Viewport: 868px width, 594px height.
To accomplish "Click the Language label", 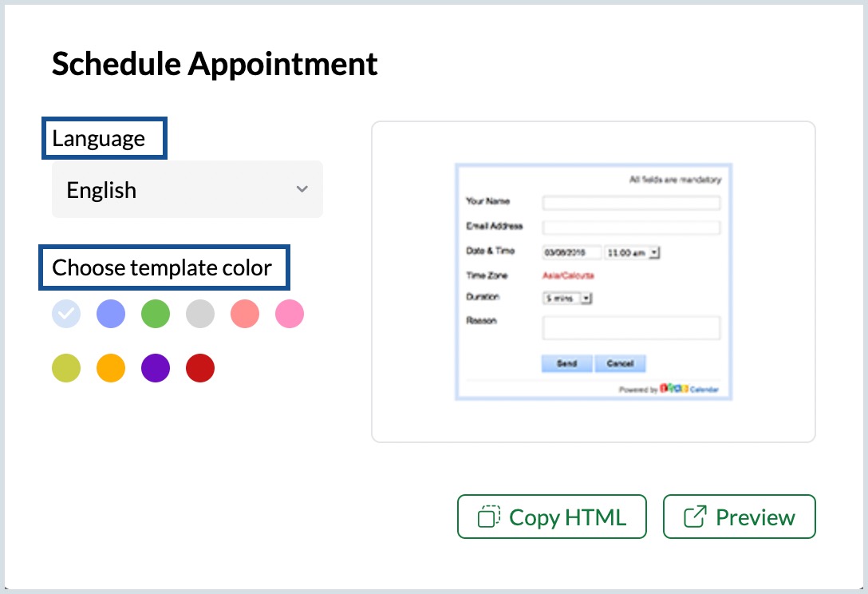I will pyautogui.click(x=99, y=139).
